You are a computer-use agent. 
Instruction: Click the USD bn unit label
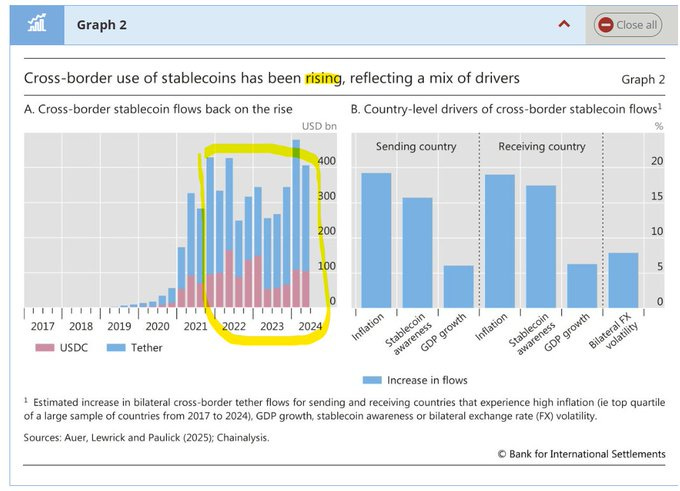(319, 126)
